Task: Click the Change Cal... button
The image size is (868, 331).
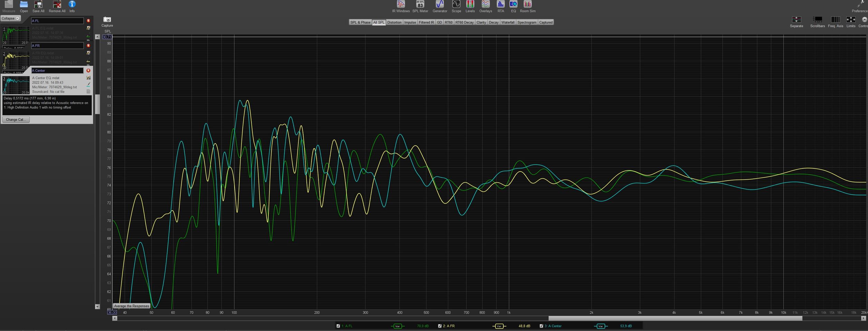Action: click(16, 119)
